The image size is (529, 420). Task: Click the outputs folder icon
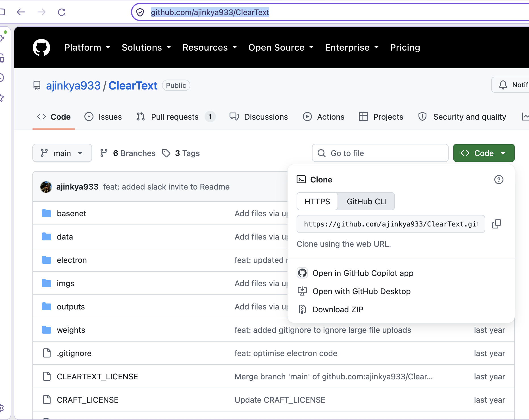click(x=47, y=307)
